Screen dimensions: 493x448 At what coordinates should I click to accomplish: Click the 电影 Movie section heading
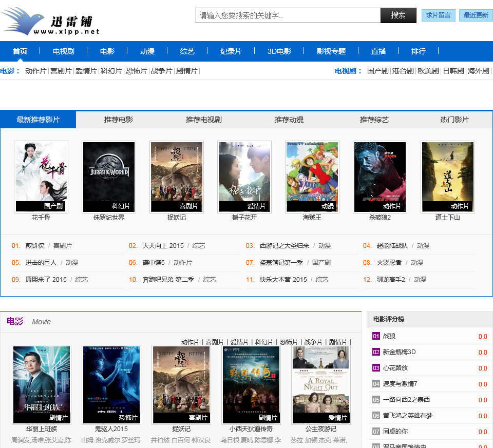[x=29, y=322]
